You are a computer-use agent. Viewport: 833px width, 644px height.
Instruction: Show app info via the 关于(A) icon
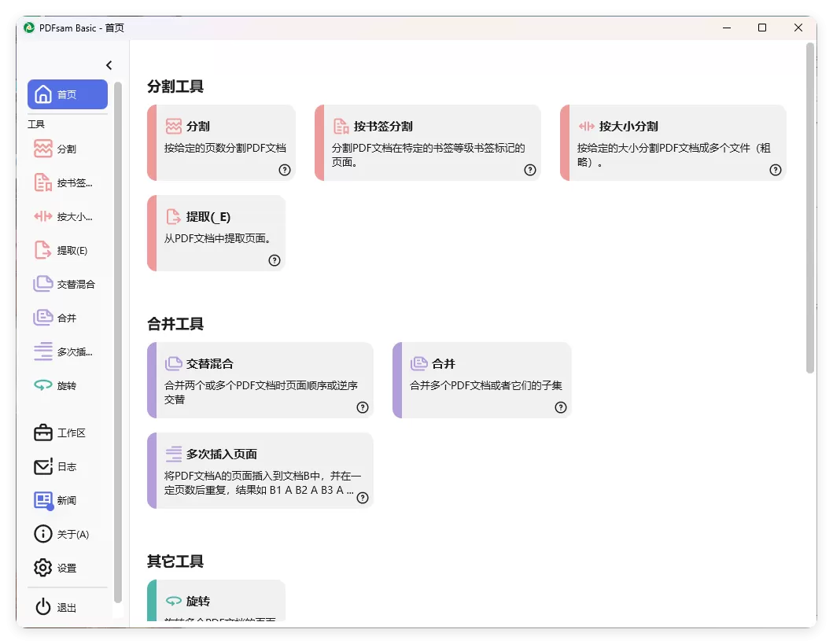43,534
